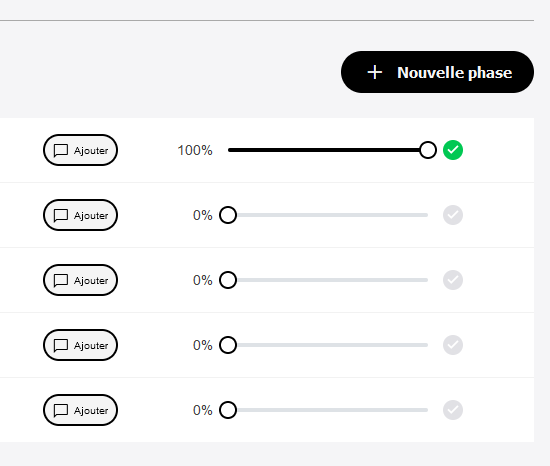Click the middle of third row's progress track
550x466 pixels.
328,280
